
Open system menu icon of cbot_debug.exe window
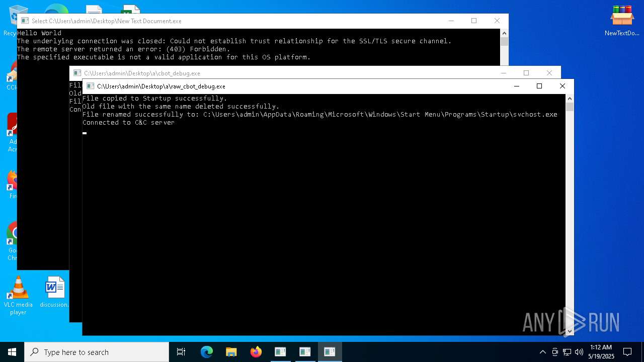[x=77, y=73]
